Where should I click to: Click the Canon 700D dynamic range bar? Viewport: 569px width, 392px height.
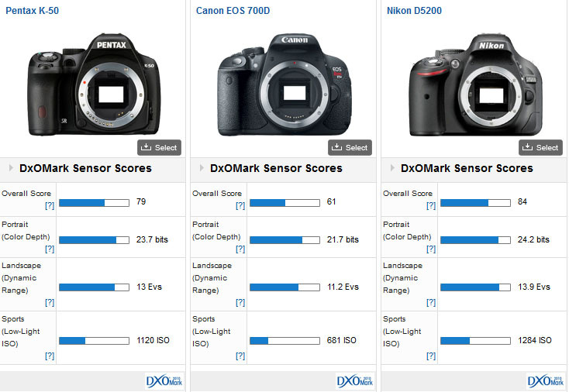tap(284, 287)
